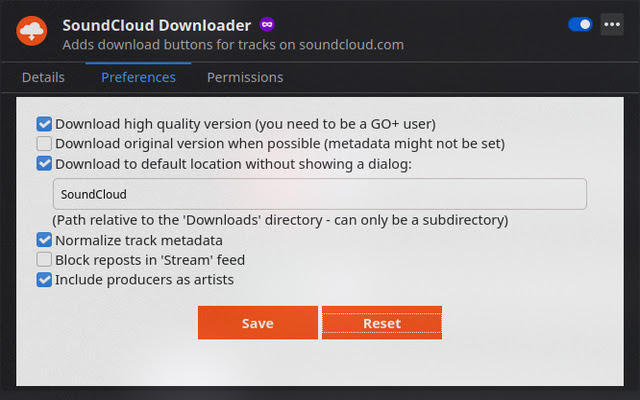The height and width of the screenshot is (400, 640).
Task: Click the SoundCloud download path field
Action: coord(319,194)
